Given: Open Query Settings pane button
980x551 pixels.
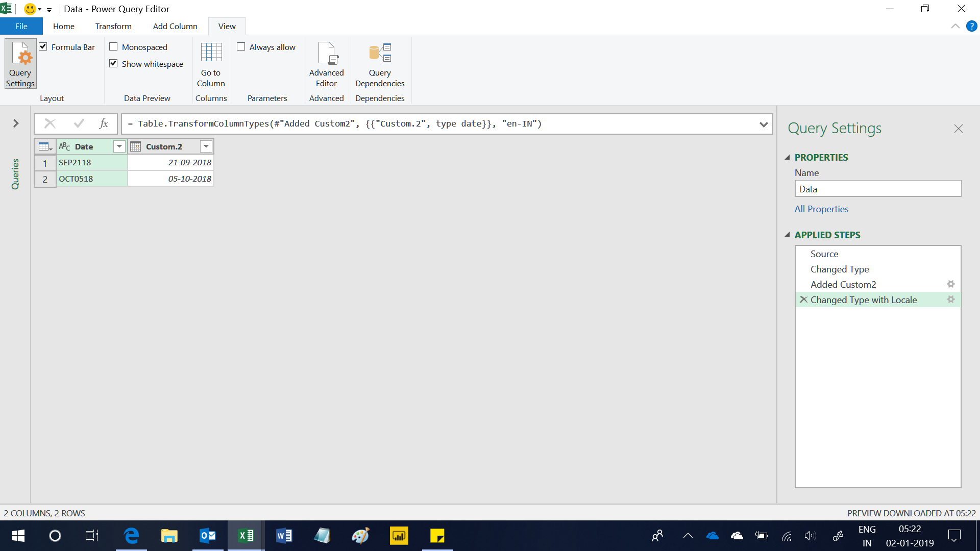Looking at the screenshot, I should coord(20,64).
